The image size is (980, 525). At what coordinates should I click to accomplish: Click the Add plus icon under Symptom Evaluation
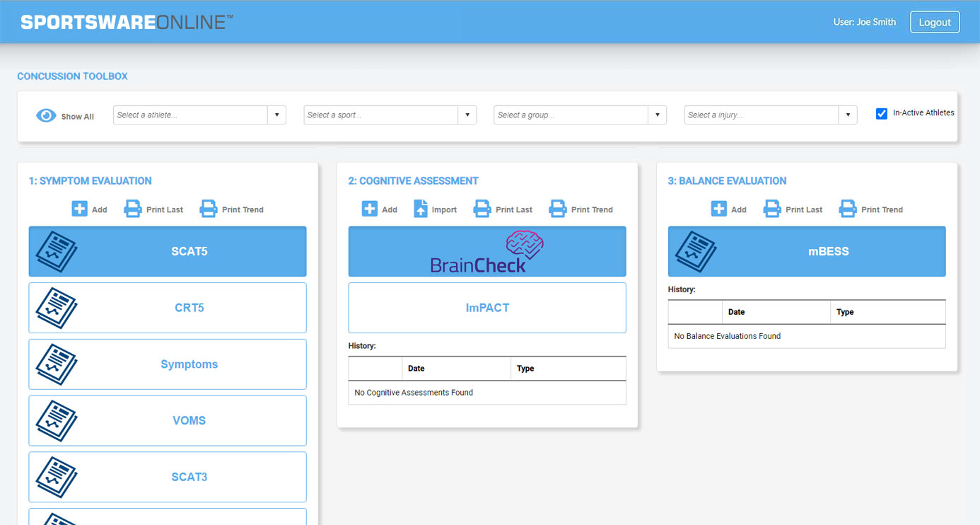tap(79, 209)
